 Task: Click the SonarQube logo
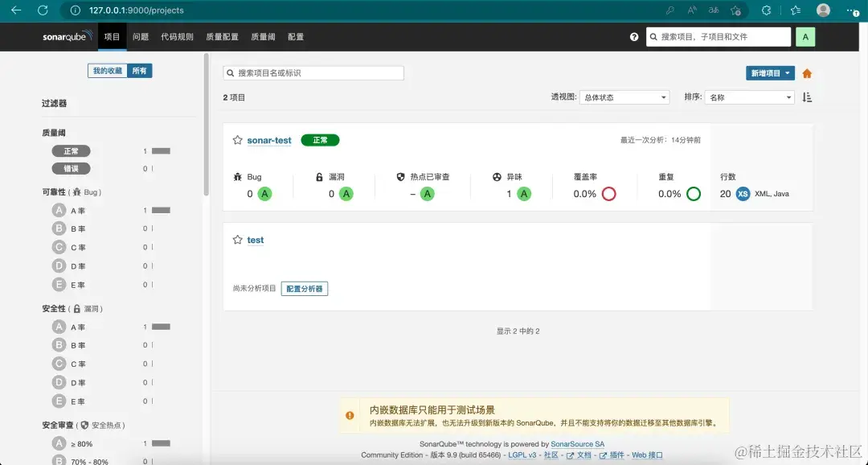(x=65, y=36)
